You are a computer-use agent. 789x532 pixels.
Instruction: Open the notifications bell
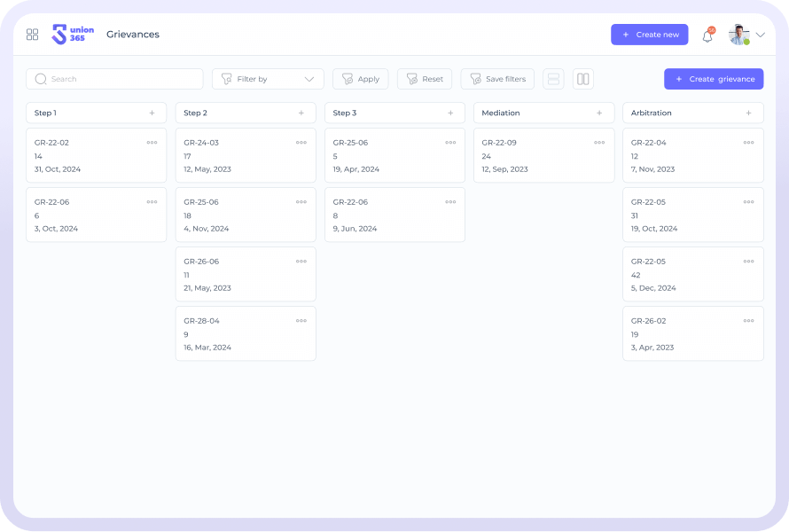pyautogui.click(x=707, y=35)
